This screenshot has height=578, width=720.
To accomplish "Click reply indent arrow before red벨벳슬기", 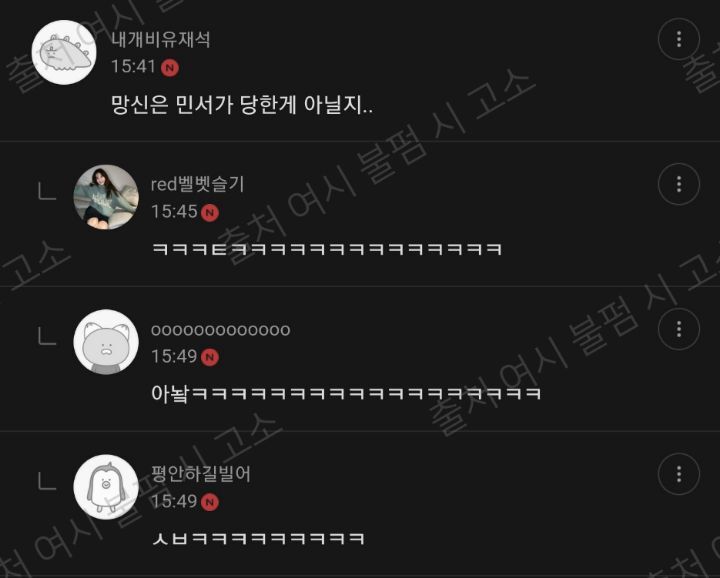I will (x=46, y=191).
